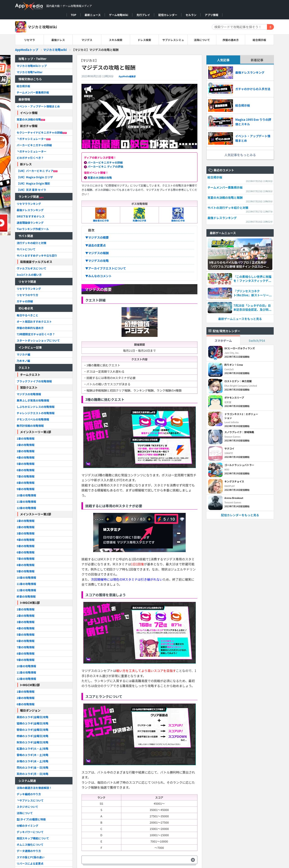The width and height of the screenshot is (289, 868).
Task: Jump to ▼アーカイブクエストについて in contents
Action: pyautogui.click(x=106, y=269)
